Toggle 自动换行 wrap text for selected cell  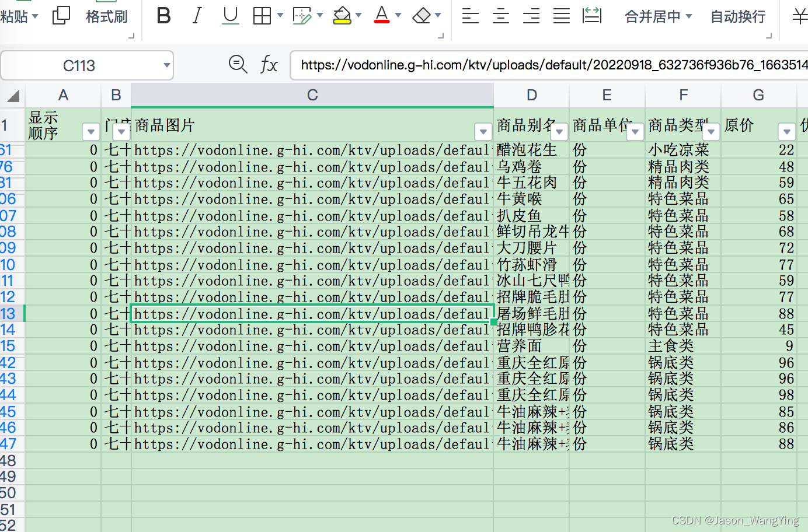(x=737, y=17)
